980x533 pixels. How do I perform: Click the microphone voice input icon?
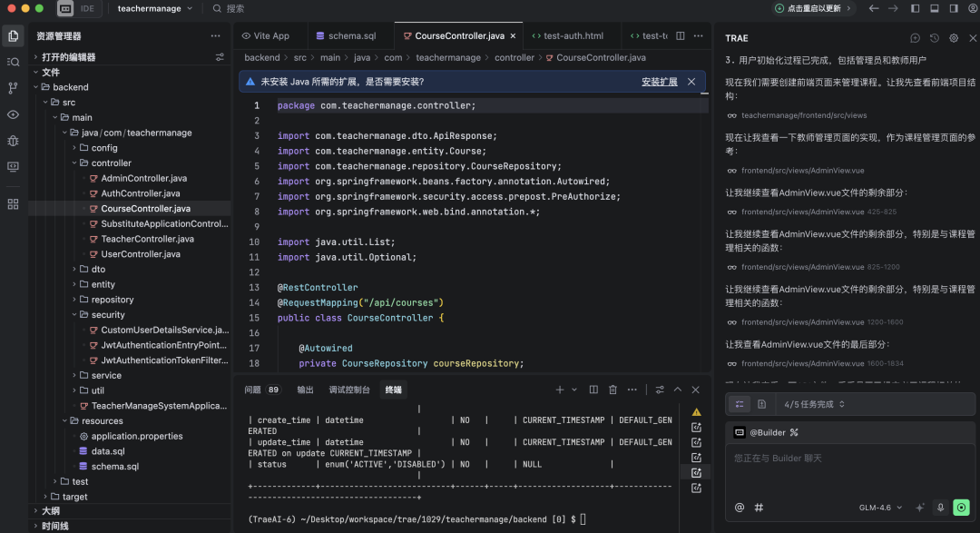click(940, 508)
